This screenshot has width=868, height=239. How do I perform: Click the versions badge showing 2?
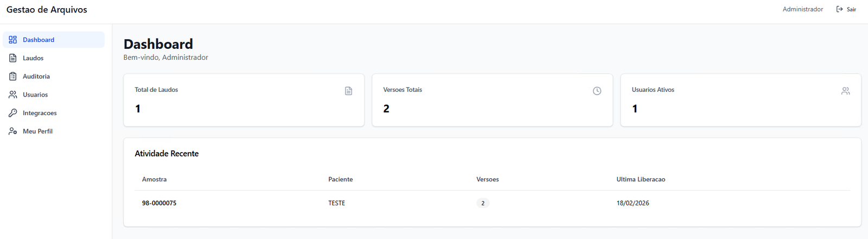(x=483, y=203)
